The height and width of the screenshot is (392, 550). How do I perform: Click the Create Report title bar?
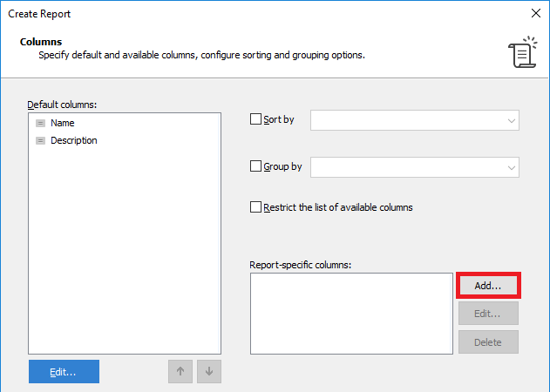coord(261,13)
